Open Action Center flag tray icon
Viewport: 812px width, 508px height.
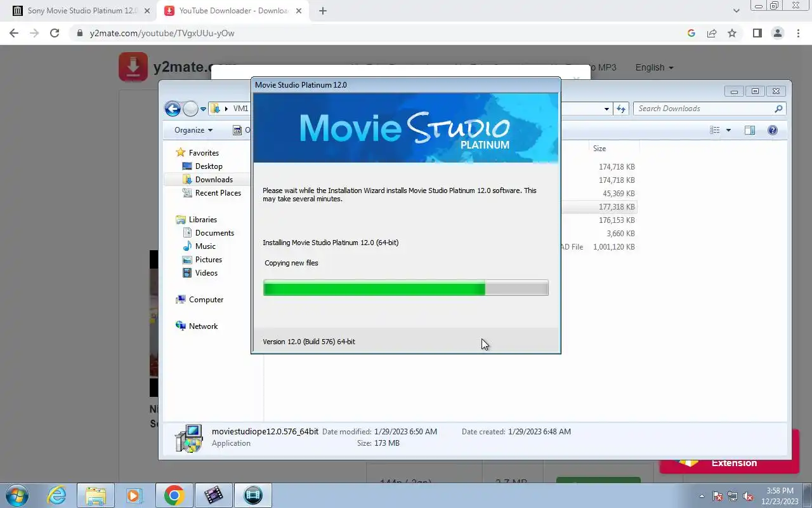tap(717, 496)
